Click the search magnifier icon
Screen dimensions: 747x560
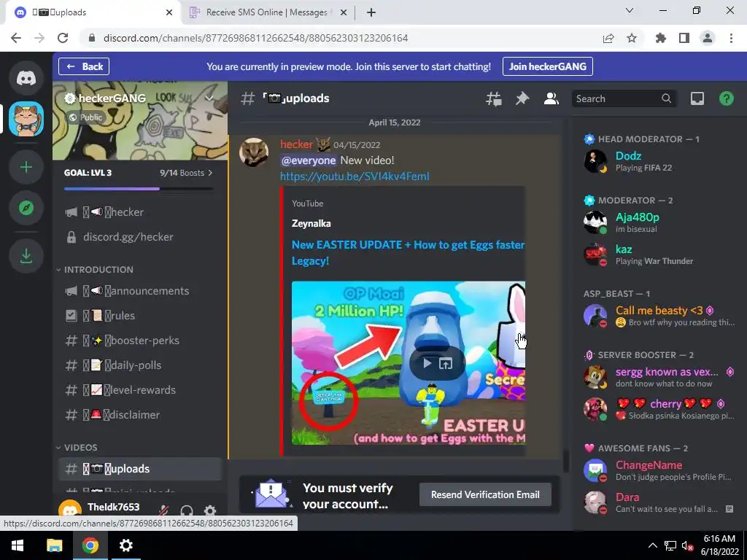(666, 98)
